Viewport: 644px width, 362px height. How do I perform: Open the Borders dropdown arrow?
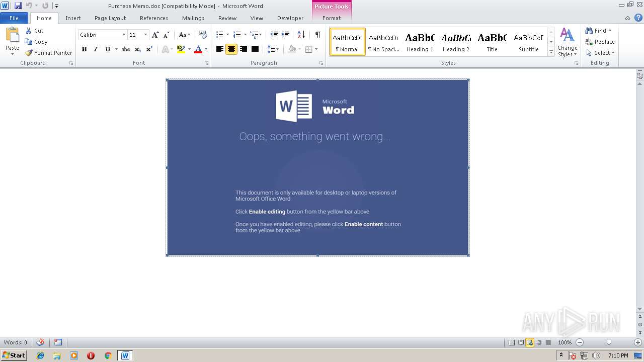pyautogui.click(x=316, y=49)
